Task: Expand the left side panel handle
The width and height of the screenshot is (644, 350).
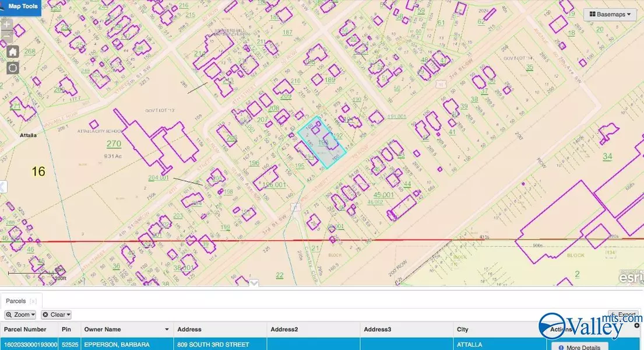Action: [x=2, y=188]
